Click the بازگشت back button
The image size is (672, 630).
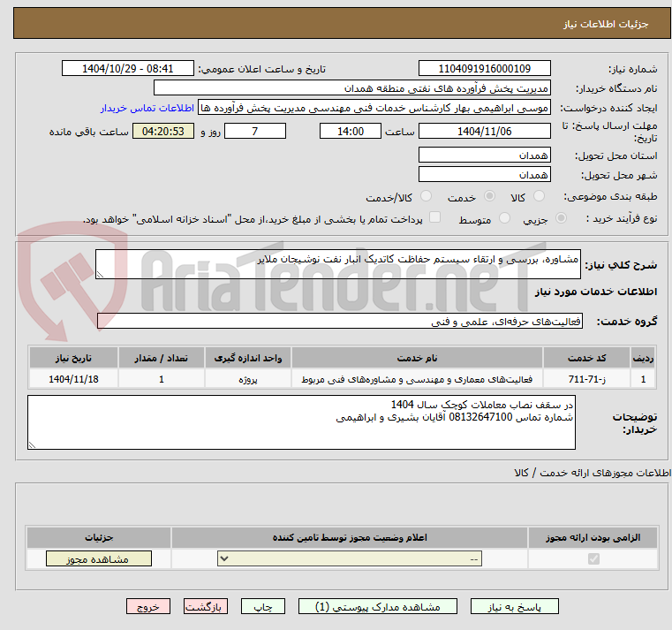coord(205,606)
